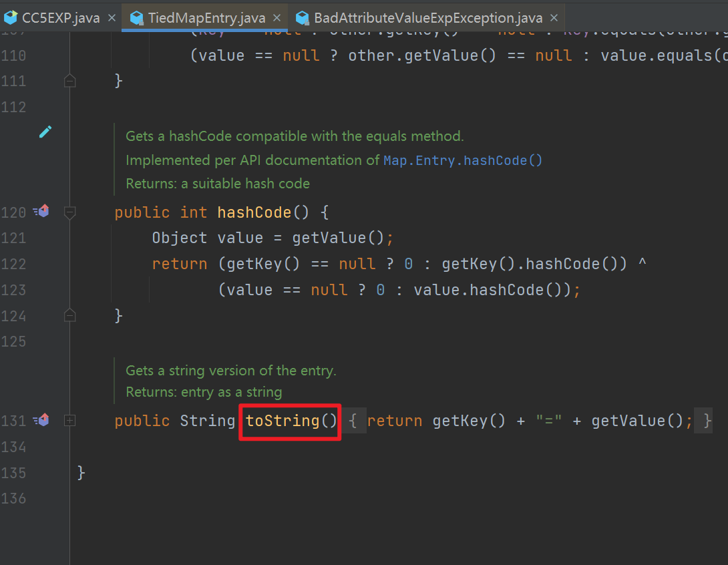Screen dimensions: 728x565
Task: Close the TiedMapEntry.java tab
Action: (277, 18)
